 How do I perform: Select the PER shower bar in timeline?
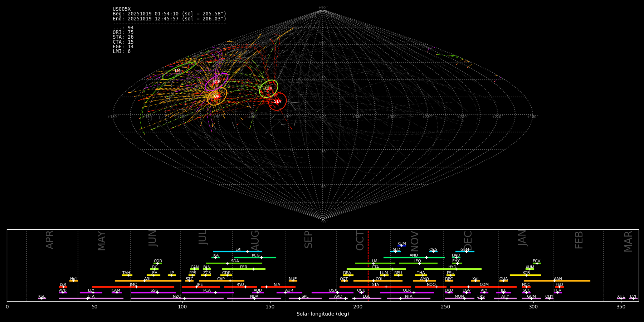click(244, 269)
